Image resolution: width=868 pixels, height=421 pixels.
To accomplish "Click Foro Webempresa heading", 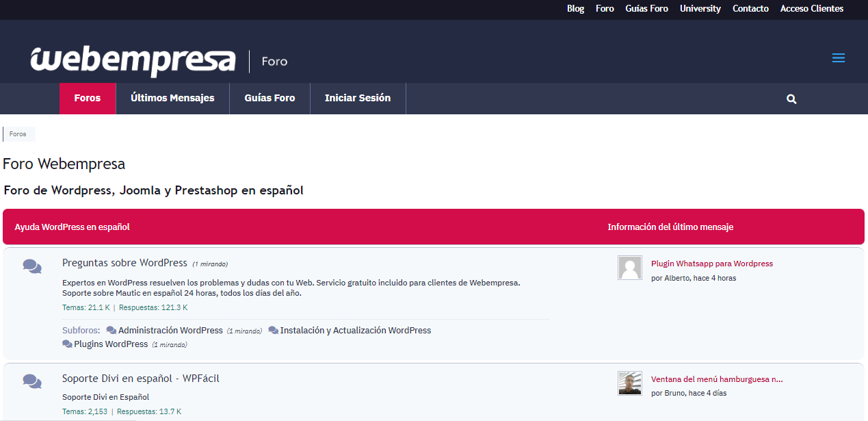I will [64, 164].
